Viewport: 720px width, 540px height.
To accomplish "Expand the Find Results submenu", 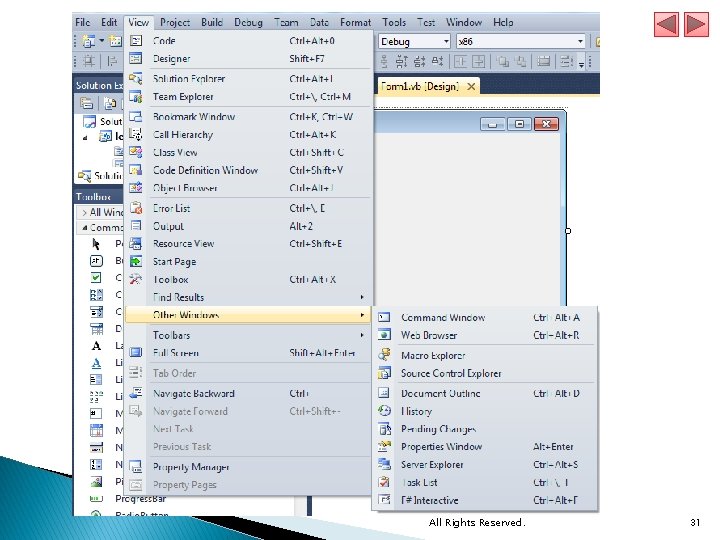I will click(362, 297).
